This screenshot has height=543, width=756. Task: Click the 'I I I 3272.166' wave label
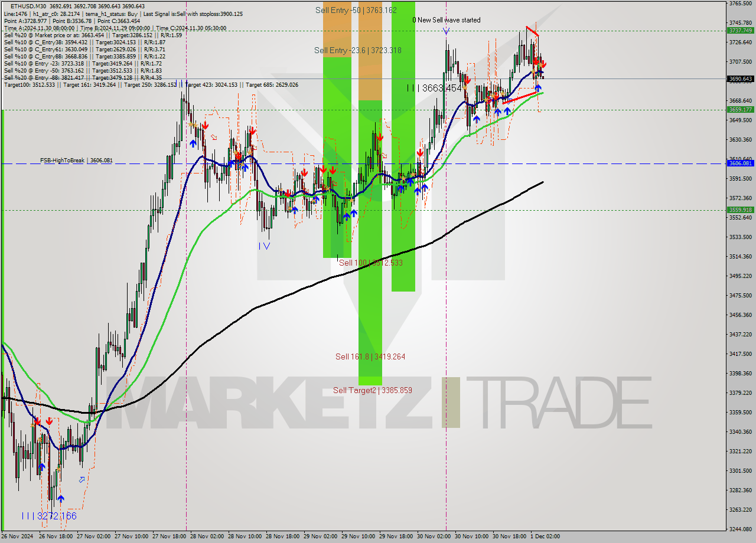[49, 516]
